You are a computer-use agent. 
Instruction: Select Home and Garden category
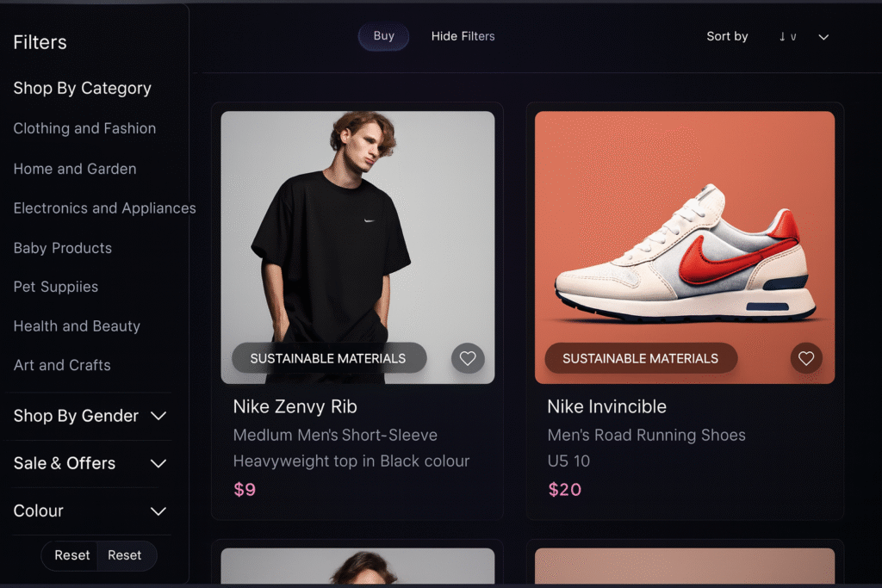[75, 169]
